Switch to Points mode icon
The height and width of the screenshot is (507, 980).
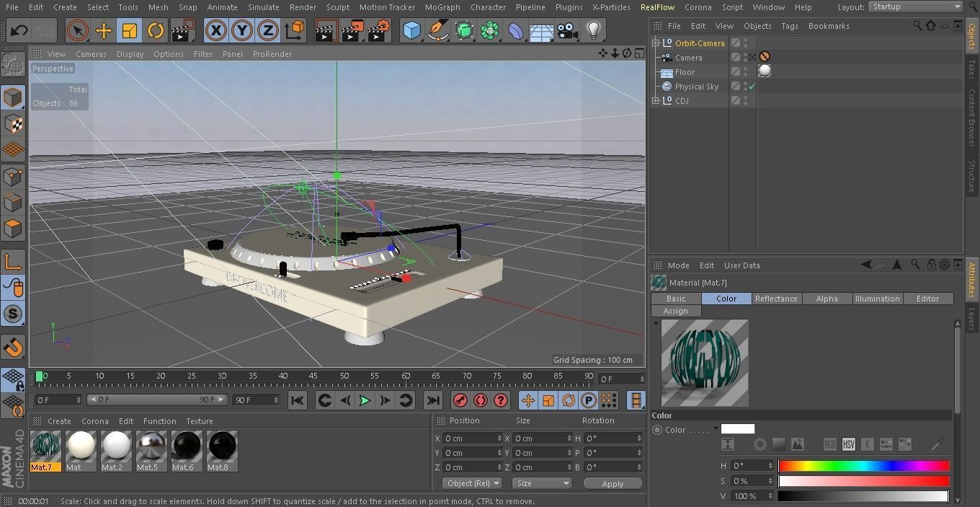click(13, 176)
